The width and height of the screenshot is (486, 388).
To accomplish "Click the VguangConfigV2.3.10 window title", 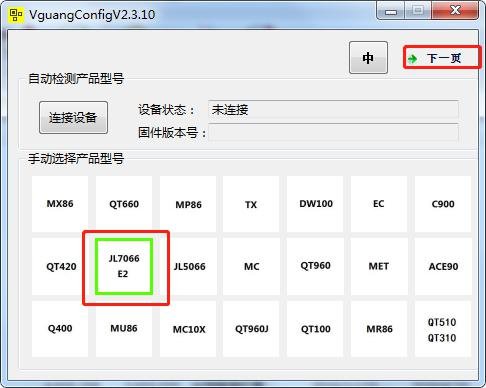I will click(x=92, y=15).
